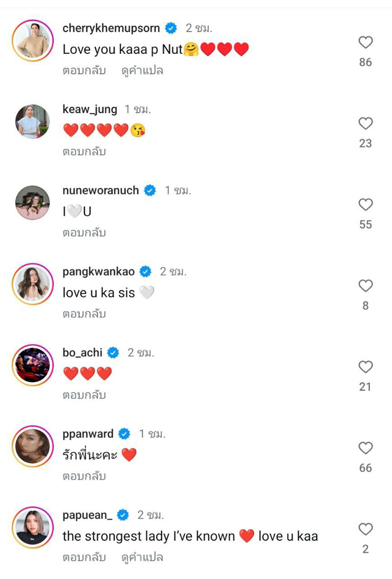Screen dimensions: 392x579
Task: View ppanward's profile photo
Action: (x=32, y=447)
